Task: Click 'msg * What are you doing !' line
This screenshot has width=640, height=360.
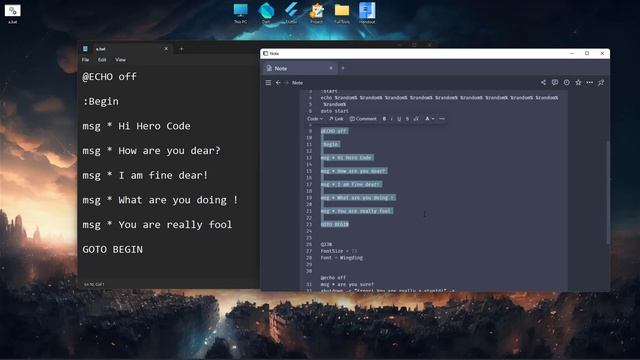Action: coord(160,200)
